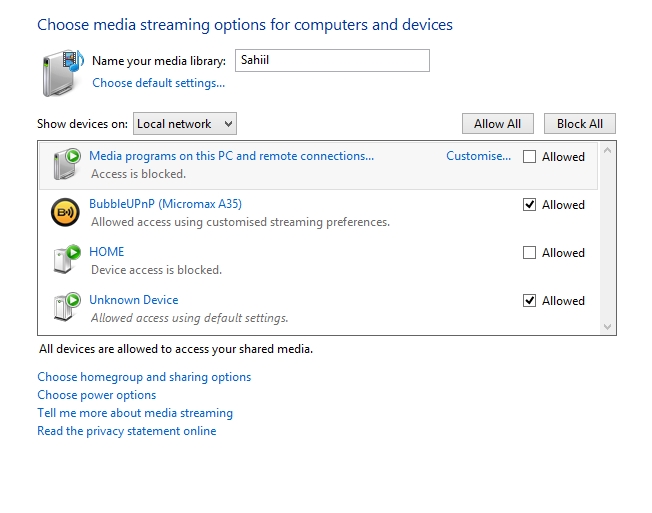The image size is (652, 513).
Task: Open Choose power options link
Action: (x=96, y=395)
